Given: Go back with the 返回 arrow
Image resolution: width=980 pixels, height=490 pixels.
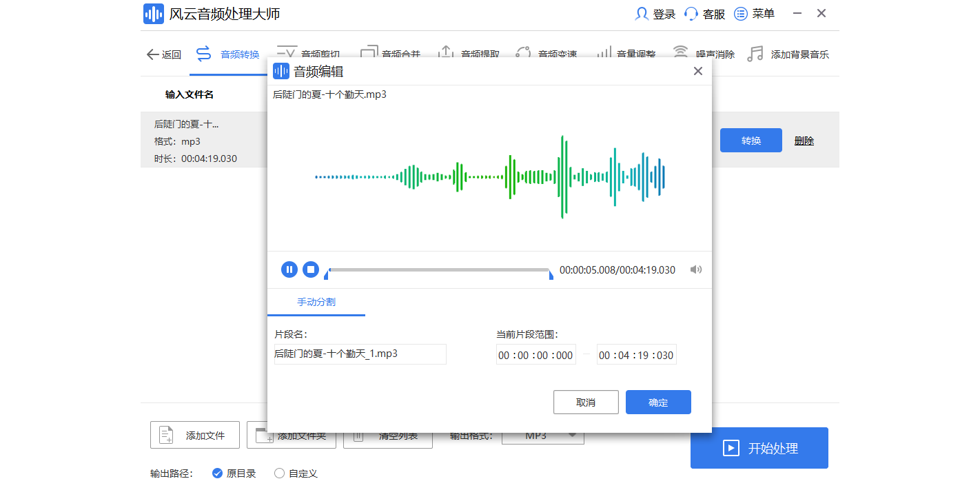Looking at the screenshot, I should (x=164, y=54).
